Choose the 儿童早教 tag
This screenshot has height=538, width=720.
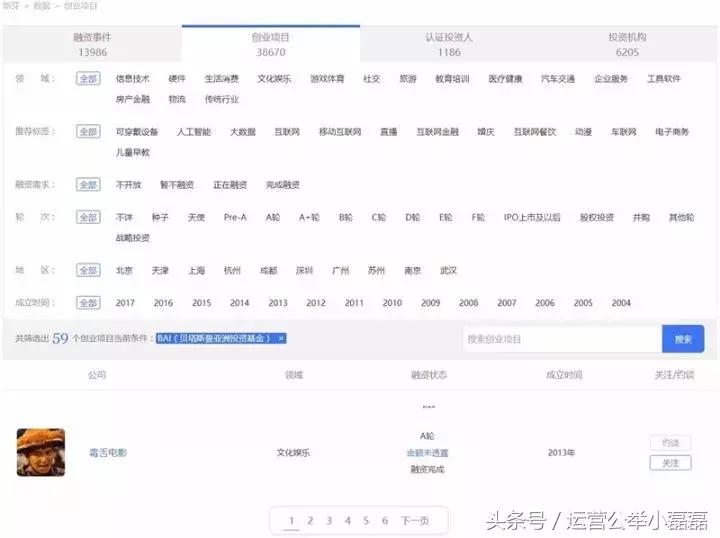click(133, 152)
